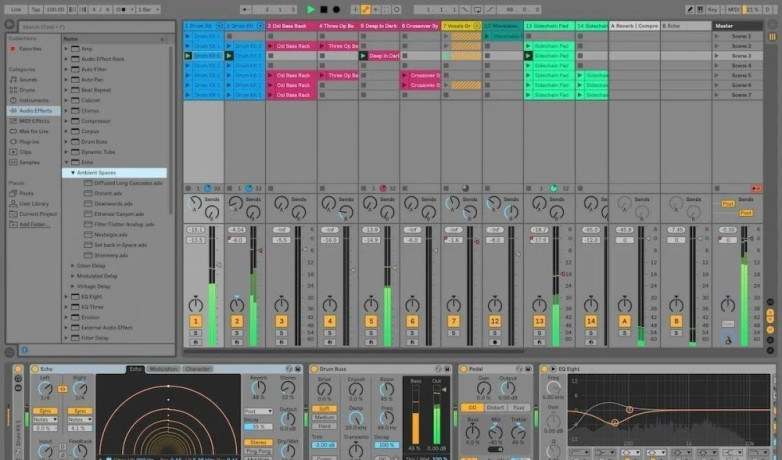The height and width of the screenshot is (460, 782).
Task: Select the Nostalgia.adv preset
Action: 111,234
